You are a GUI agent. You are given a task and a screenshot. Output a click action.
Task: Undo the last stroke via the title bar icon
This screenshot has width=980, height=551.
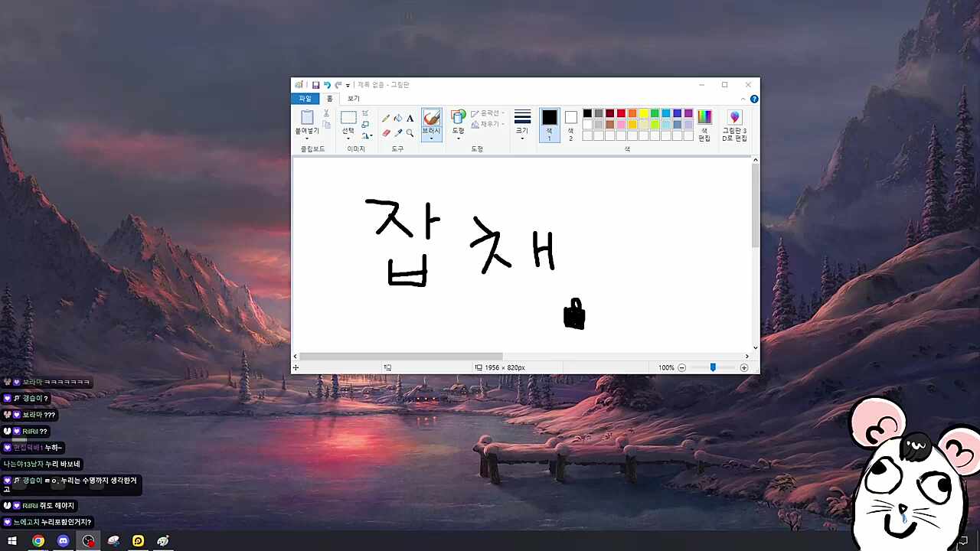point(327,85)
